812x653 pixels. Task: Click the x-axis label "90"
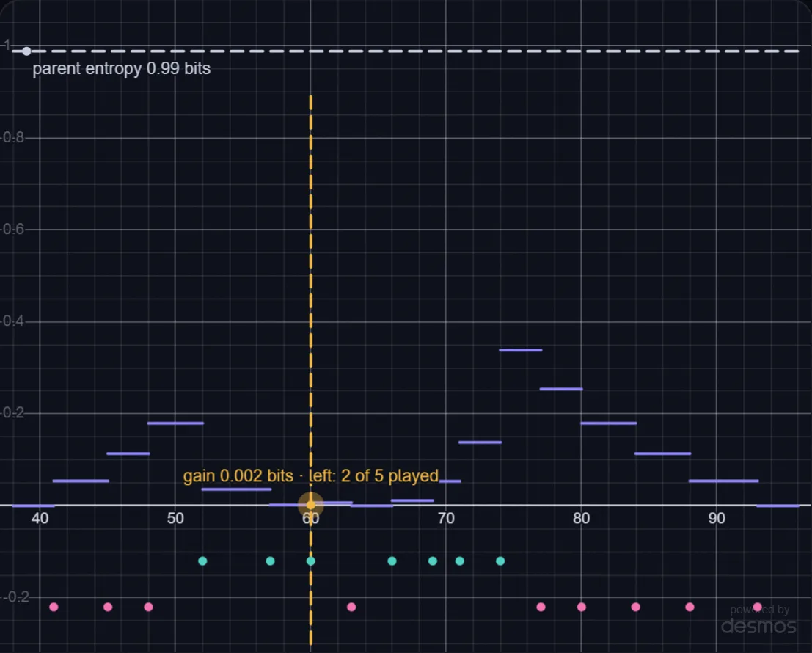pyautogui.click(x=717, y=518)
